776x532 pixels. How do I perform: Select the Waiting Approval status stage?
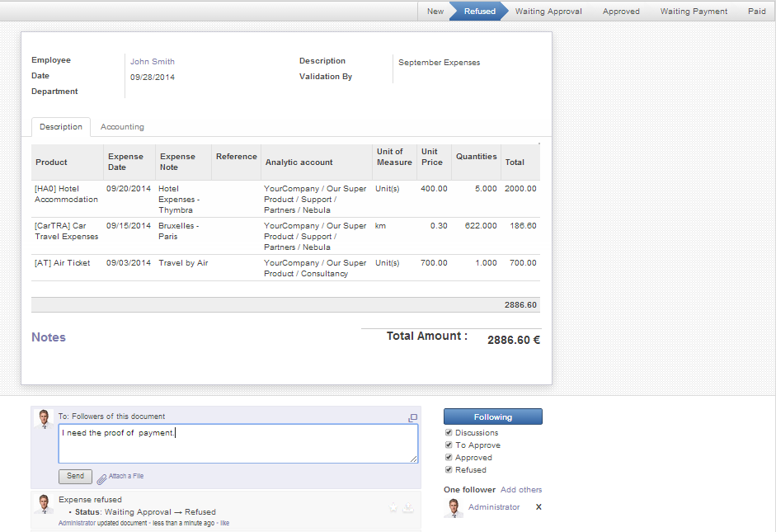548,11
